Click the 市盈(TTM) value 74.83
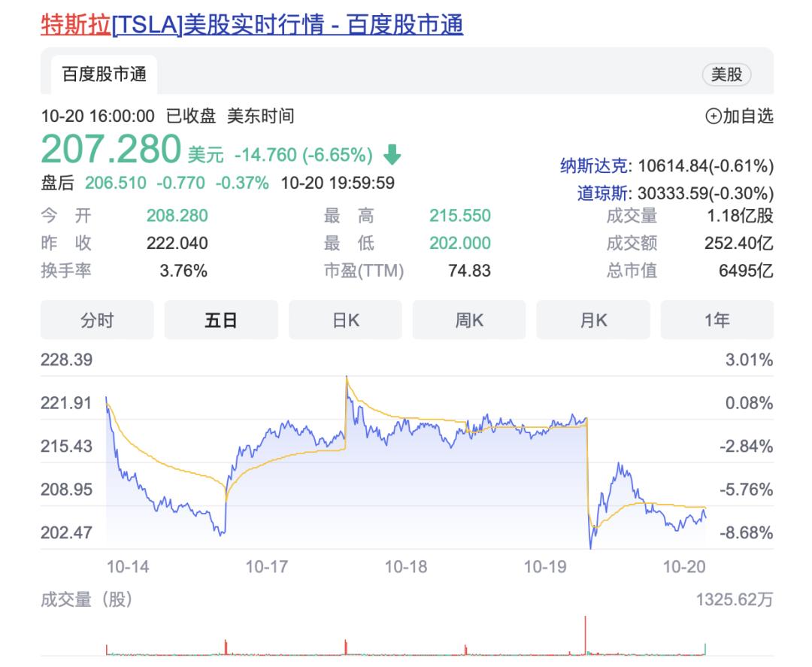Image resolution: width=812 pixels, height=667 pixels. [x=469, y=270]
